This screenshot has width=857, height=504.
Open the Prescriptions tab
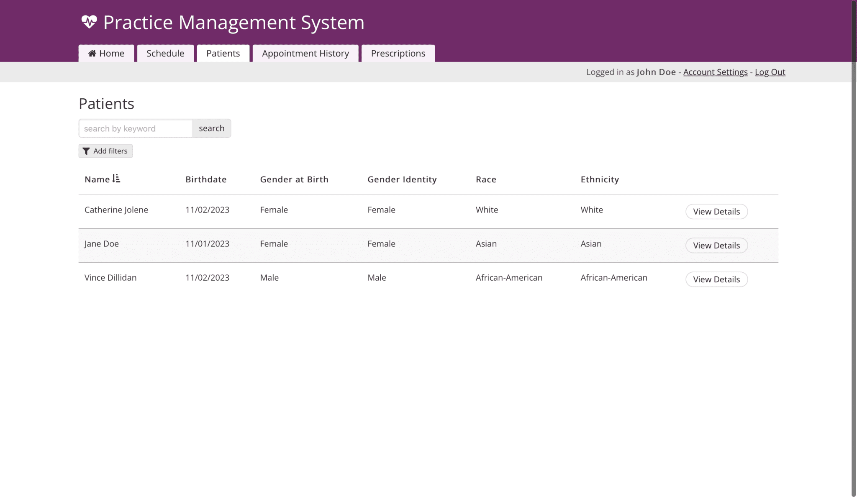(x=398, y=53)
